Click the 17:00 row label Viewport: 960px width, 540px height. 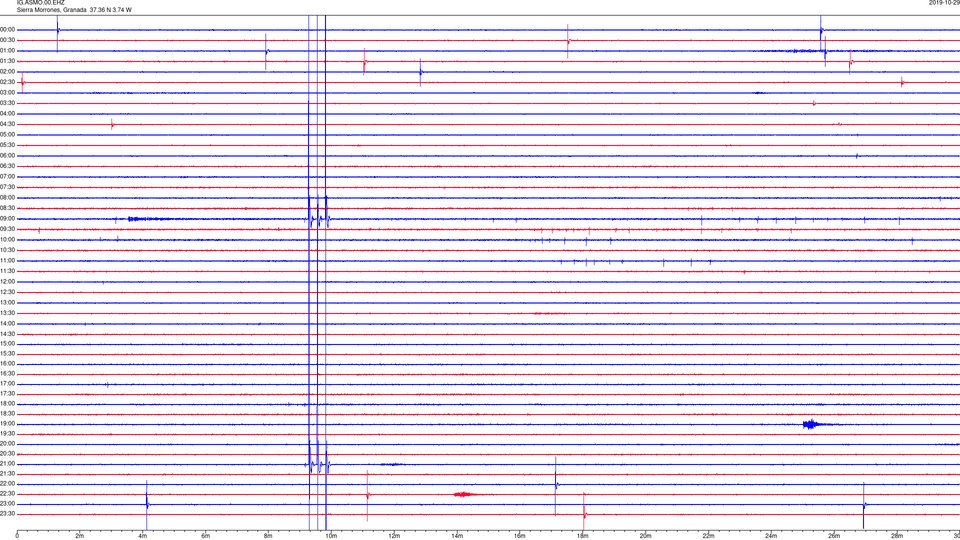tap(8, 384)
